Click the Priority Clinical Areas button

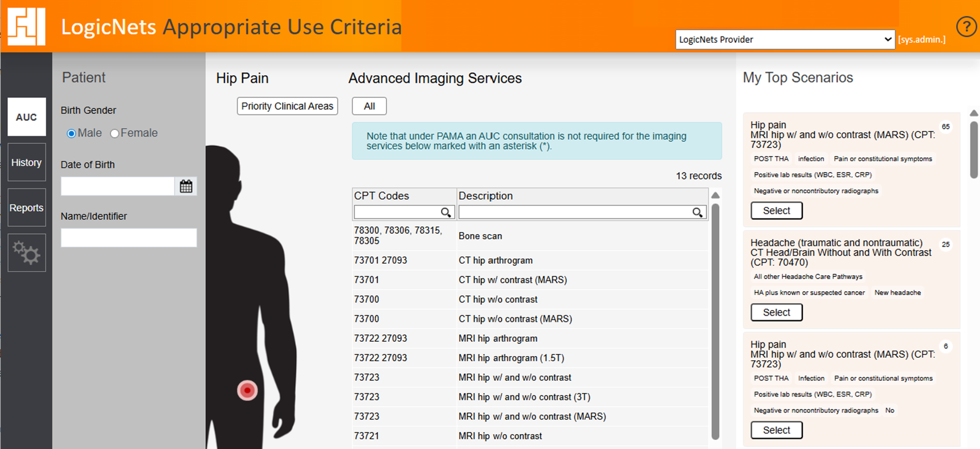click(287, 106)
